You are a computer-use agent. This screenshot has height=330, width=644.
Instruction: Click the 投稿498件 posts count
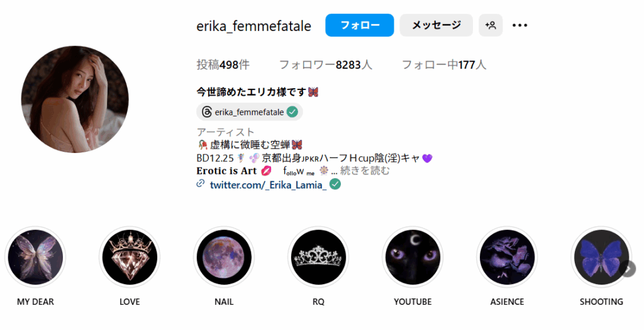pyautogui.click(x=223, y=65)
